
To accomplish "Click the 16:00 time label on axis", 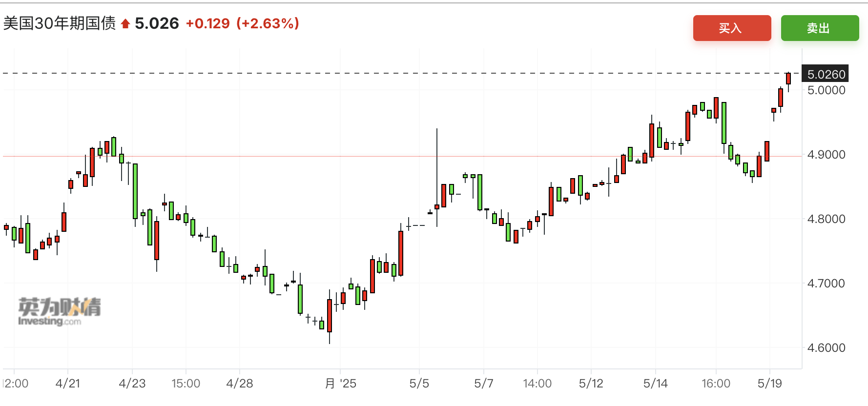I will pos(716,384).
